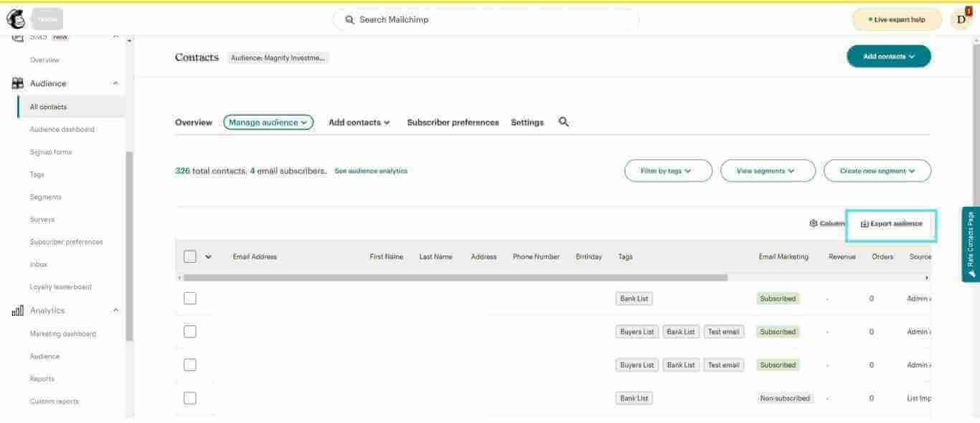
Task: Open the Subscriber preferences tab
Action: tap(453, 122)
